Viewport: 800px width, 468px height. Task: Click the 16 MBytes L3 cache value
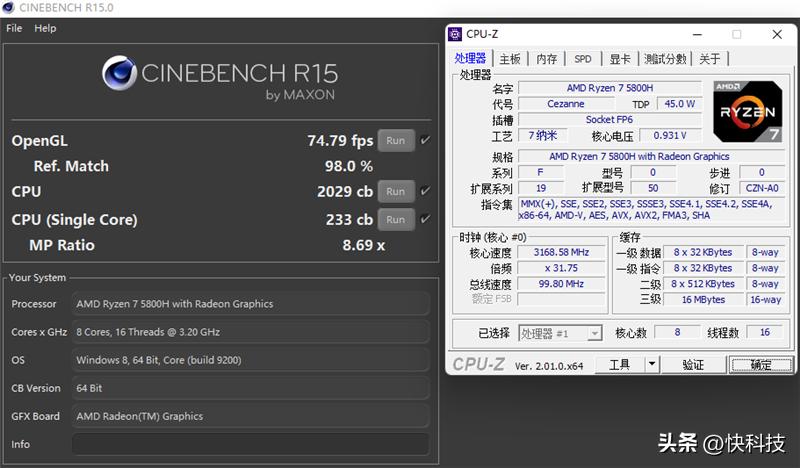coord(703,300)
